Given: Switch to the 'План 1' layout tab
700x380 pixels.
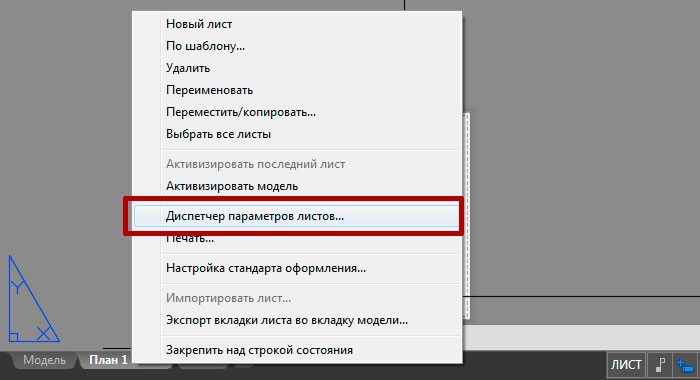Looking at the screenshot, I should coord(108,360).
